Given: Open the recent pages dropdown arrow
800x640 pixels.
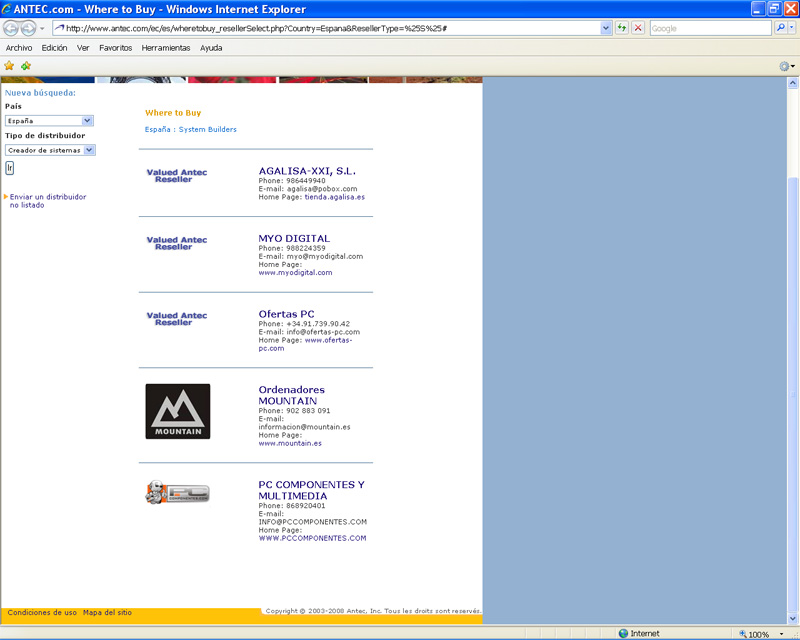Looking at the screenshot, I should pos(42,29).
